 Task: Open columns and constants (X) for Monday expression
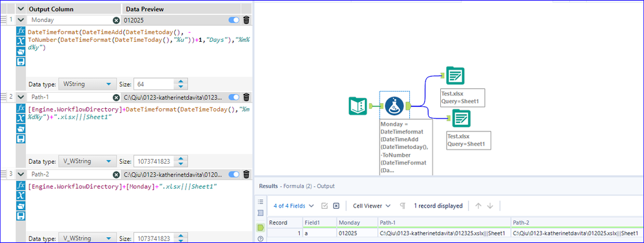click(x=21, y=41)
